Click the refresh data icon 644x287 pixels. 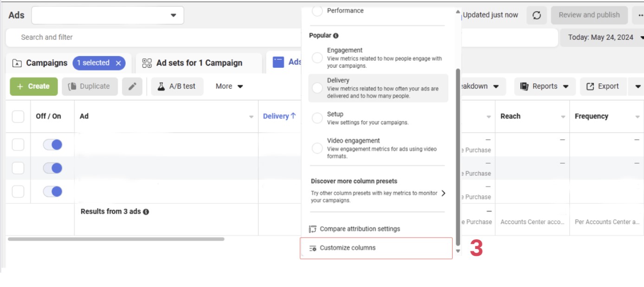coord(537,15)
